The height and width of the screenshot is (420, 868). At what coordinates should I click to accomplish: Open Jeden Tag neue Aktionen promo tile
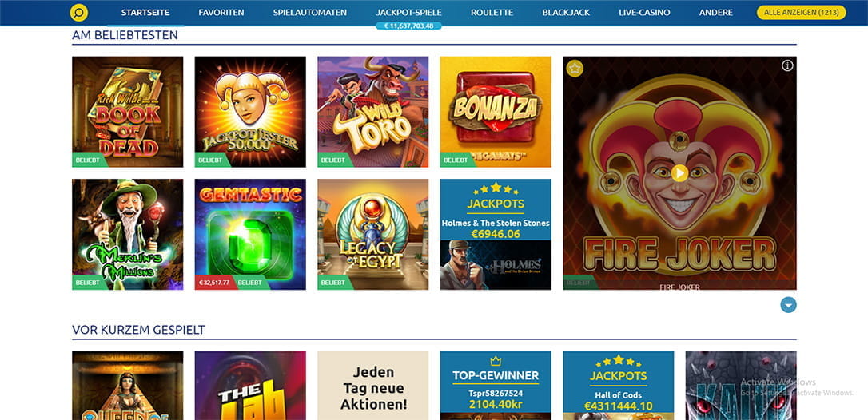click(372, 386)
